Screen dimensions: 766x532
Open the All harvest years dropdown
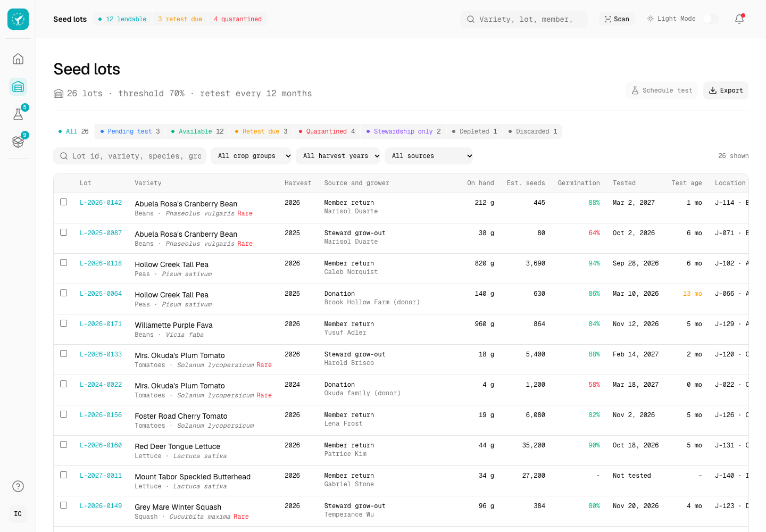tap(338, 156)
